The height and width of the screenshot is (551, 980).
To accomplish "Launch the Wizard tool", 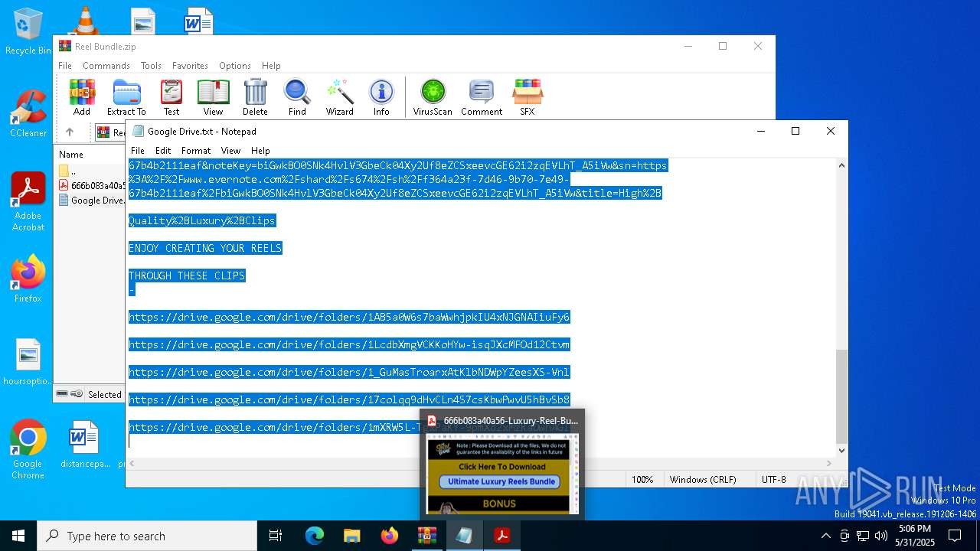I will click(x=339, y=97).
